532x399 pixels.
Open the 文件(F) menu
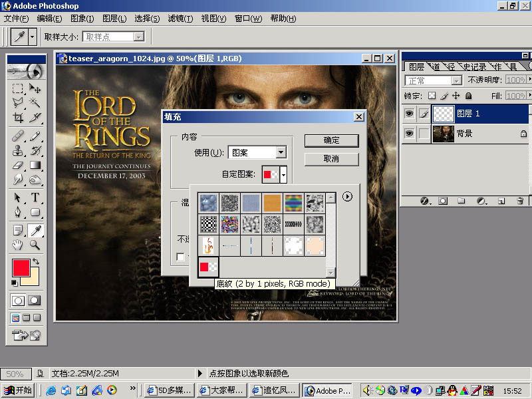point(16,19)
